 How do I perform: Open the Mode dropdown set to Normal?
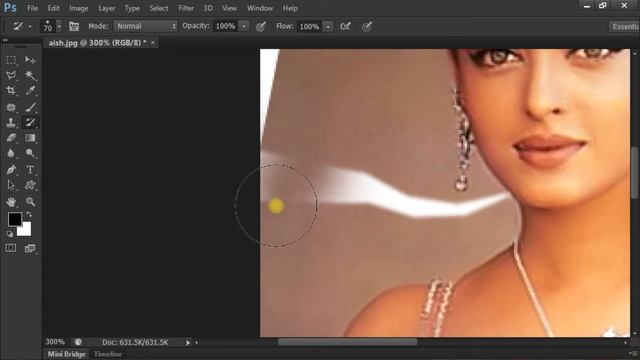click(x=145, y=26)
